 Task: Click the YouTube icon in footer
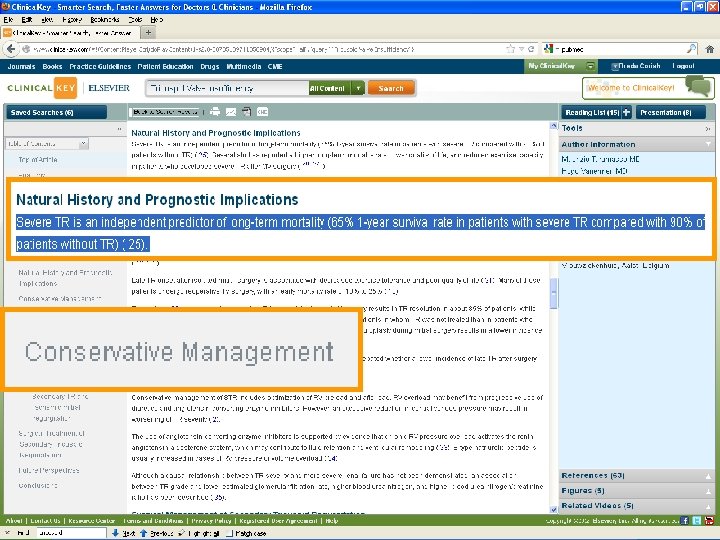(709, 521)
